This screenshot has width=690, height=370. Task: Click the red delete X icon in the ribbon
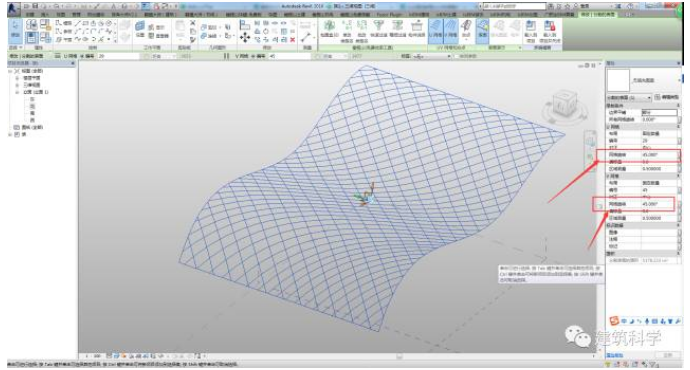click(293, 40)
